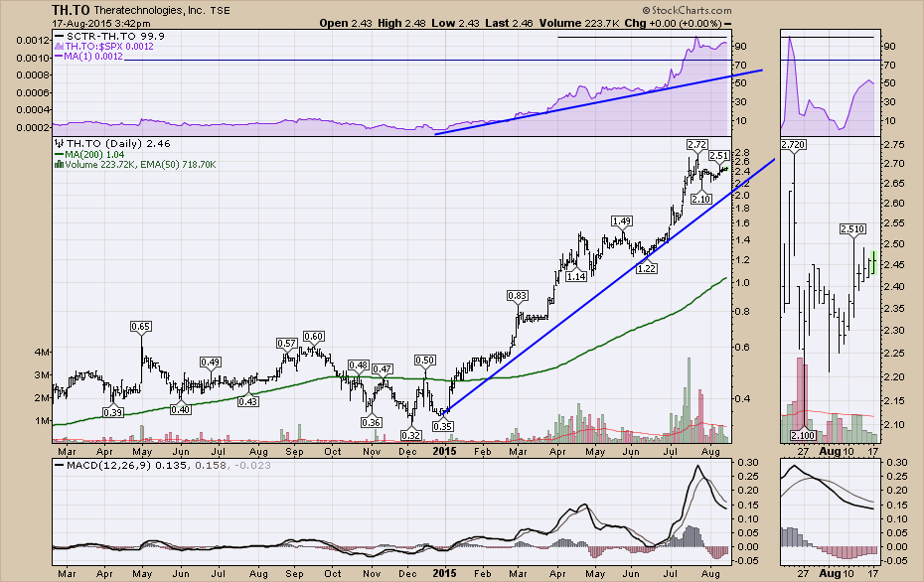Click the Open 2.43 value in header
The width and height of the screenshot is (924, 582).
pyautogui.click(x=346, y=24)
